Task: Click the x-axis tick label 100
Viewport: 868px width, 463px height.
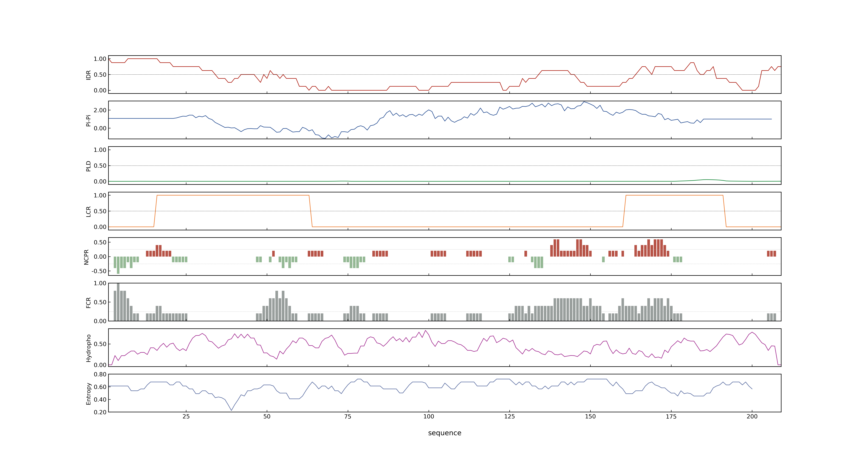Action: point(429,416)
